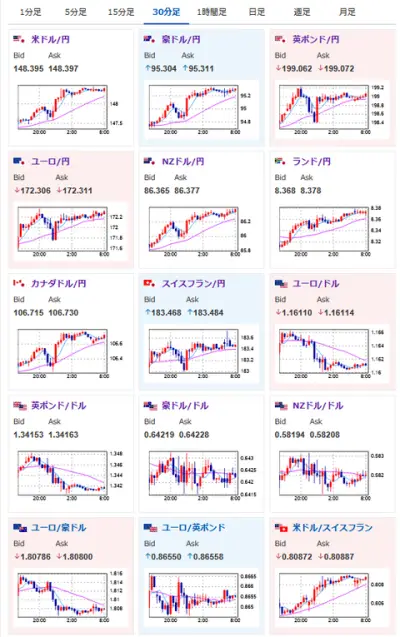Viewport: 400px width, 637px height.
Task: Open the ユーロ/ドル currency pair link
Action: pos(316,283)
